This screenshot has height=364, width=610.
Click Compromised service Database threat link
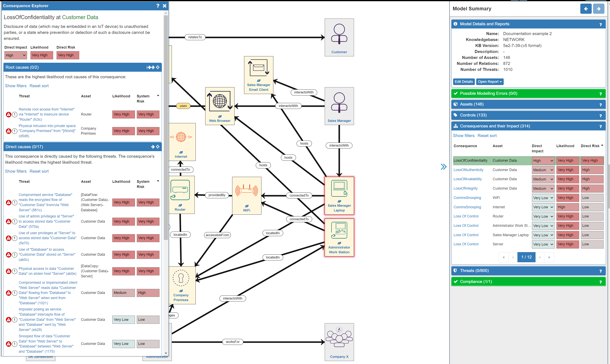(x=46, y=202)
